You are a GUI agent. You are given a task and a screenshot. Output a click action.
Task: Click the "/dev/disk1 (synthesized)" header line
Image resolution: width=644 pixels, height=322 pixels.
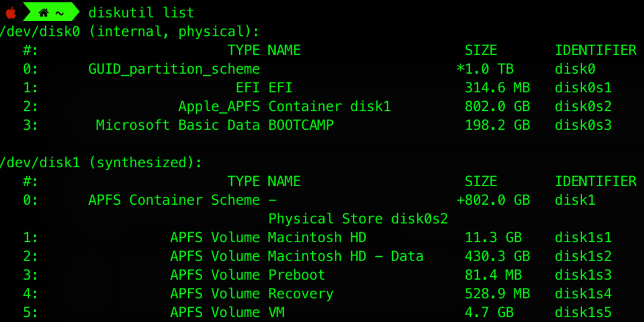coord(101,163)
